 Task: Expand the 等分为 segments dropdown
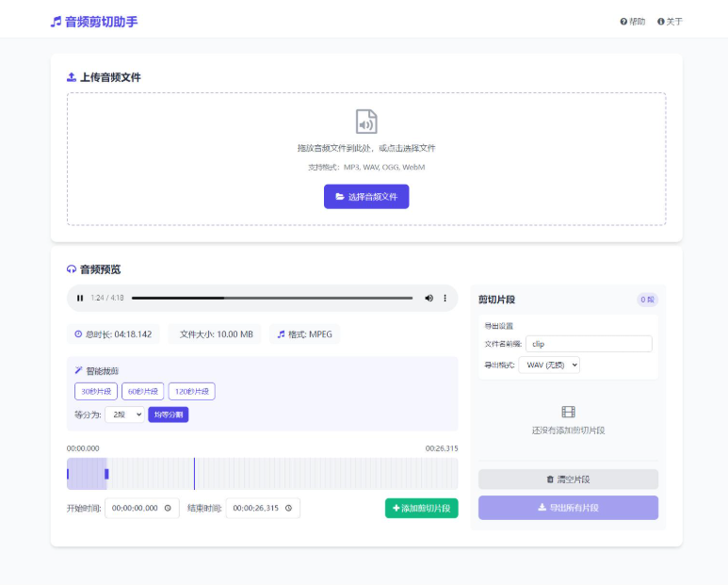[124, 414]
